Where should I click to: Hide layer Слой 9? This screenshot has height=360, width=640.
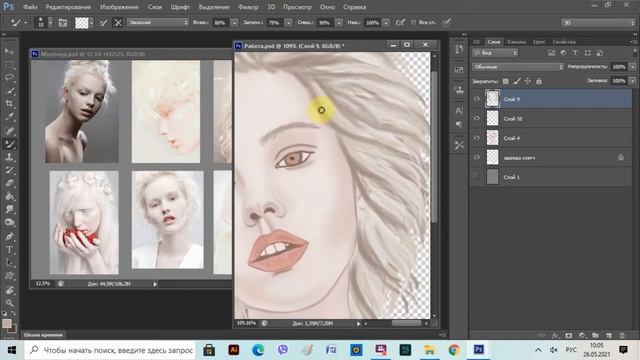[477, 99]
